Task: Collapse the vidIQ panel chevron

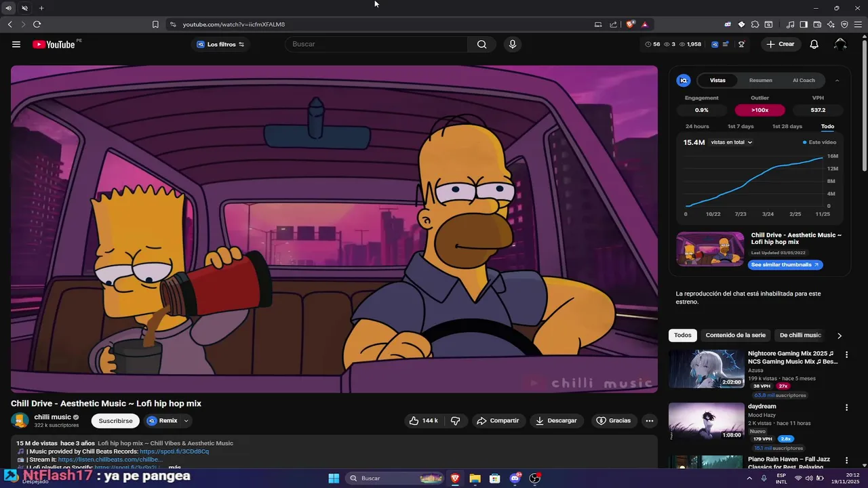Action: (837, 80)
